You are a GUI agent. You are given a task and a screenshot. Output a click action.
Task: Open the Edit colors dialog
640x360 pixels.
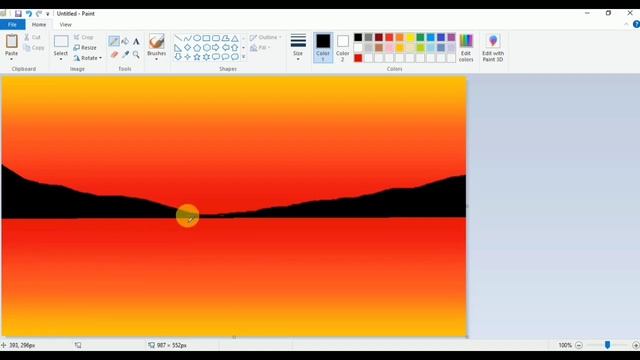point(466,48)
